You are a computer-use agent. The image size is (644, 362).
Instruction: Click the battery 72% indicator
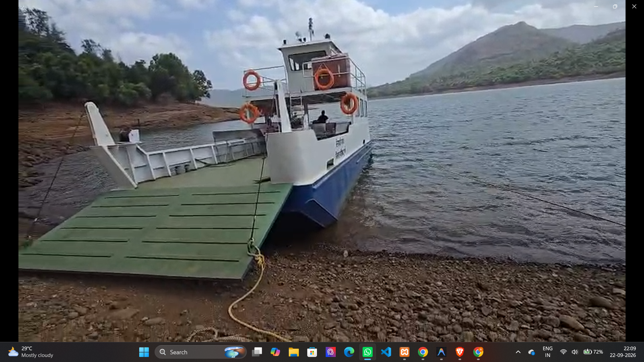[593, 352]
